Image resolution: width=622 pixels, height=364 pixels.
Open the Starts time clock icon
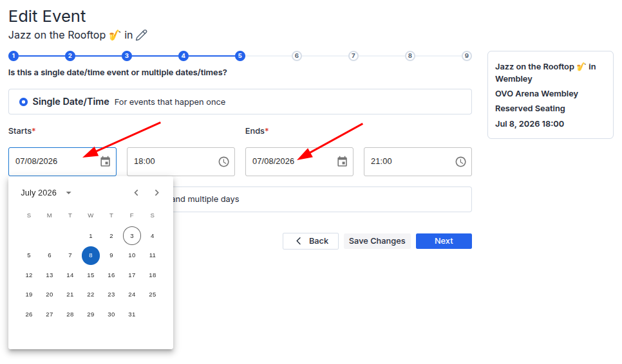pos(223,161)
